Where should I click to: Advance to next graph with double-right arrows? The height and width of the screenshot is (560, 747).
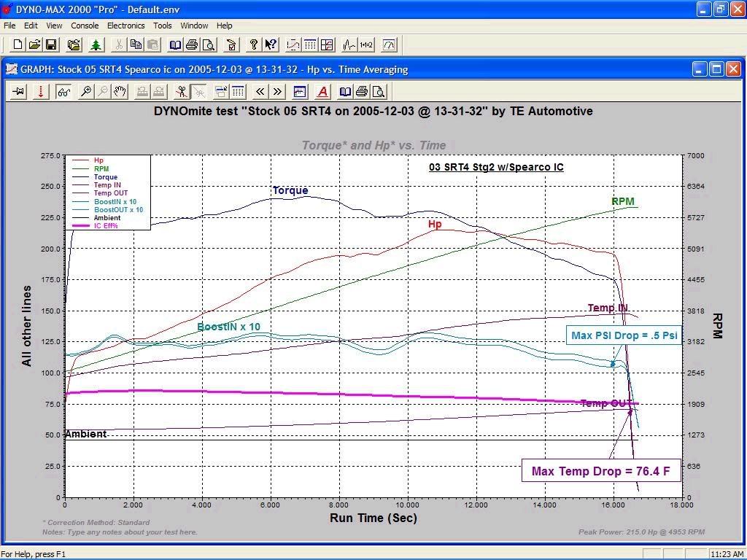click(277, 92)
